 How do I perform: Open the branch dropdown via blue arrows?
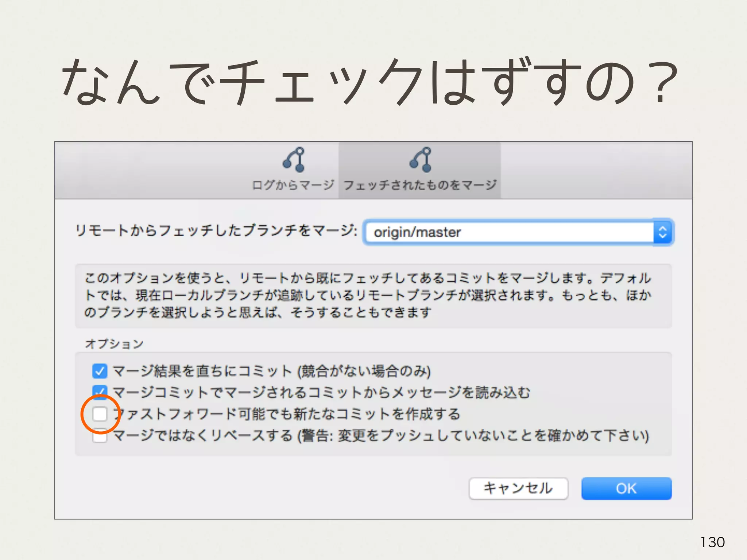pos(662,232)
